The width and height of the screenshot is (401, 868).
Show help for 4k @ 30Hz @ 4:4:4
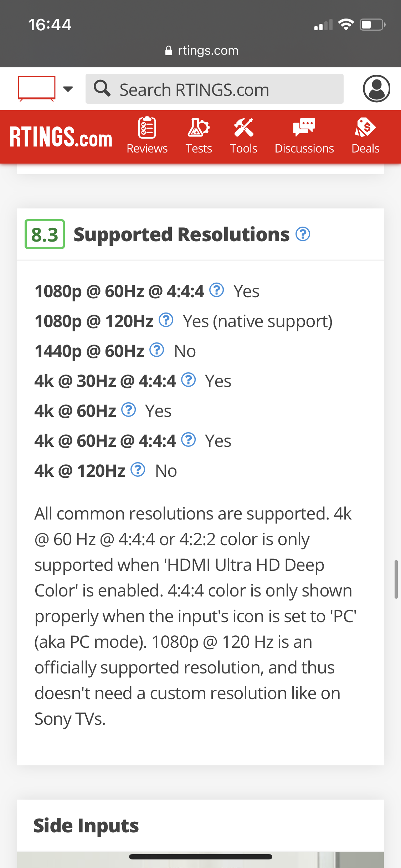click(189, 380)
